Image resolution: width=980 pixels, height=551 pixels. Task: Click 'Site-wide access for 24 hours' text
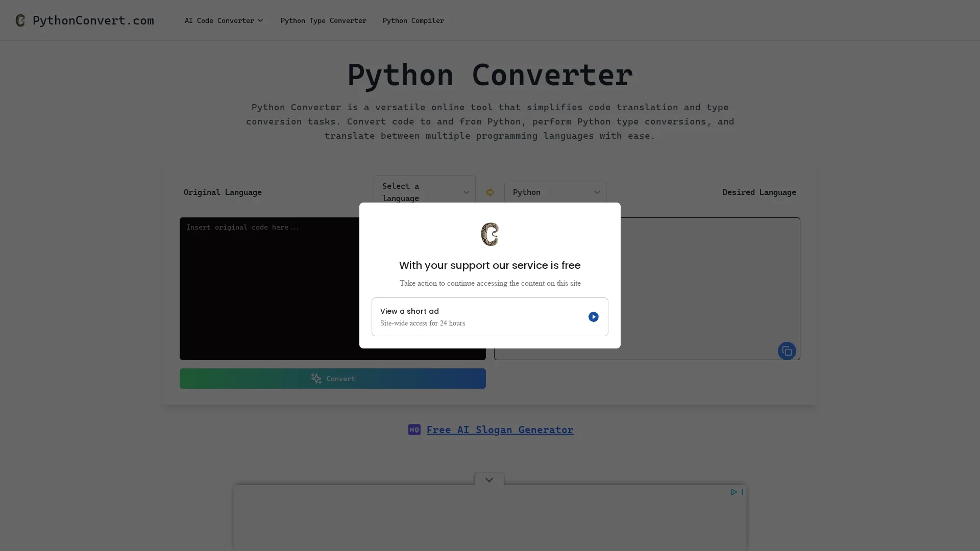(x=423, y=323)
